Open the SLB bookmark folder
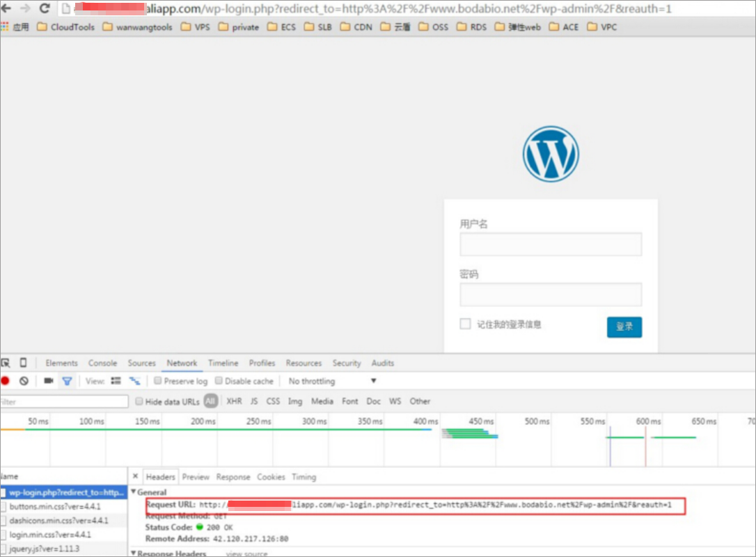The width and height of the screenshot is (756, 557). (318, 27)
